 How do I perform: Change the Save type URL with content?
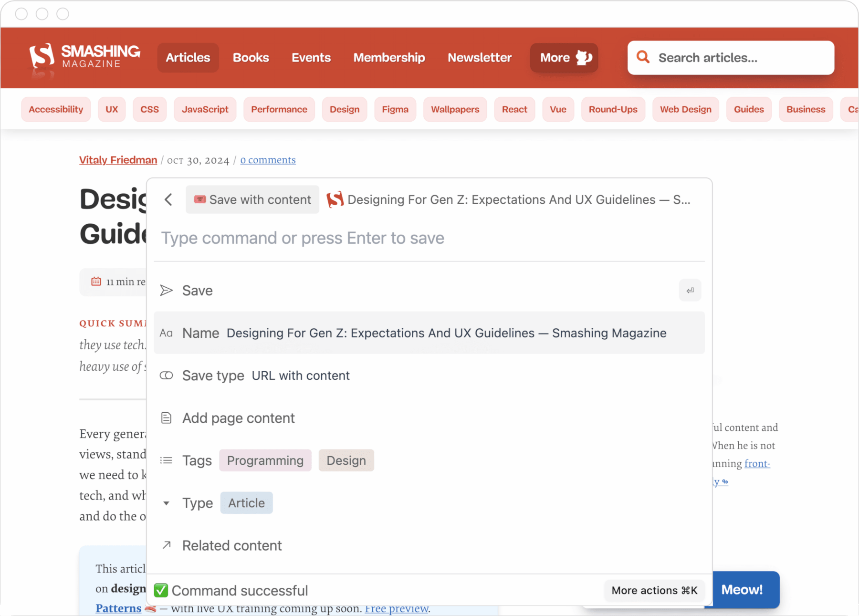[x=429, y=376]
